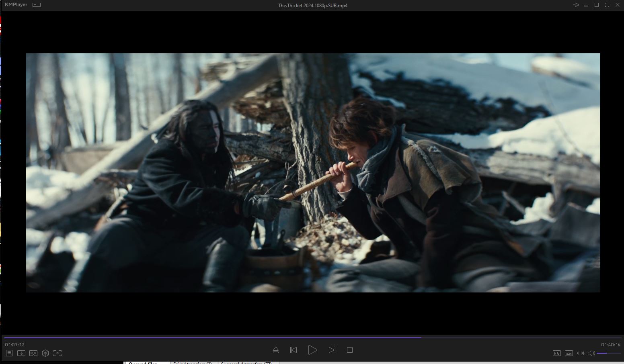Open the audio equalizer waveform icon

581,353
